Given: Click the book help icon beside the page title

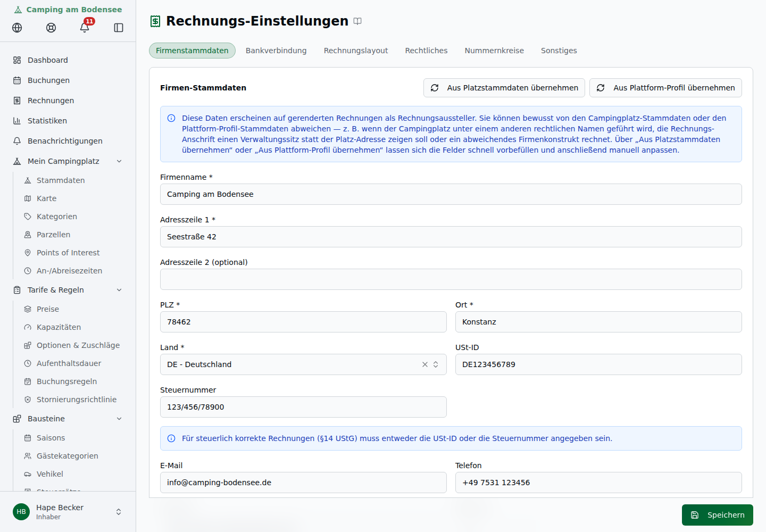Looking at the screenshot, I should click(x=357, y=21).
